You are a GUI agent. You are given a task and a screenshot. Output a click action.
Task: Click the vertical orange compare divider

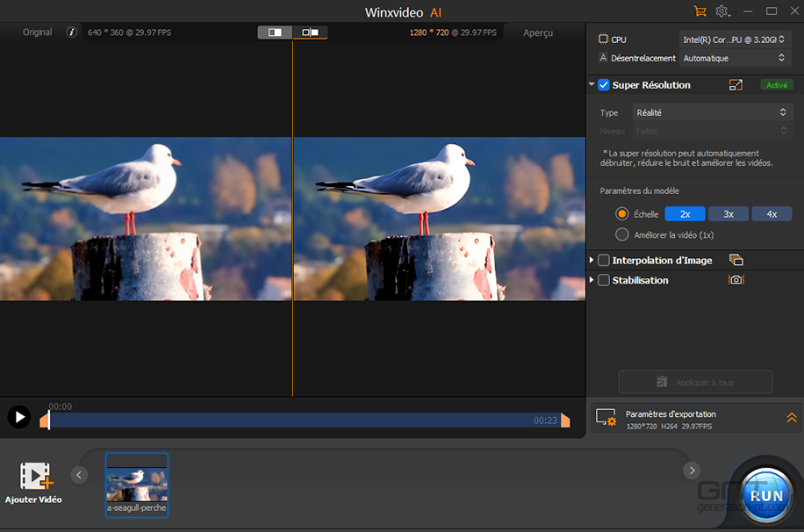(293, 219)
